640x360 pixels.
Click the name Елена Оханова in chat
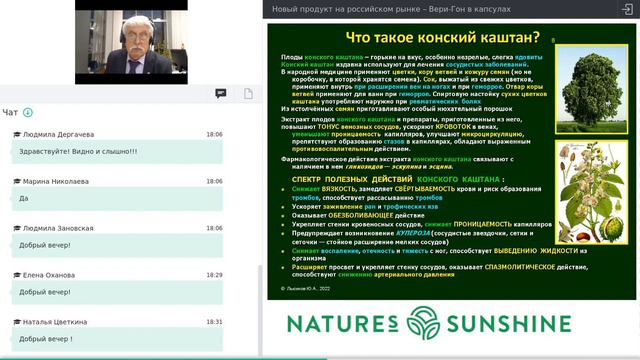[49, 275]
